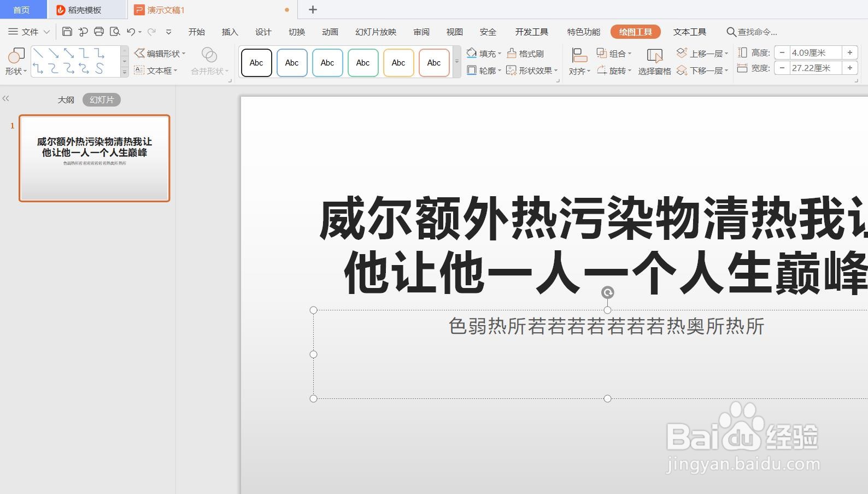Select the single arrow line shape

pos(54,54)
